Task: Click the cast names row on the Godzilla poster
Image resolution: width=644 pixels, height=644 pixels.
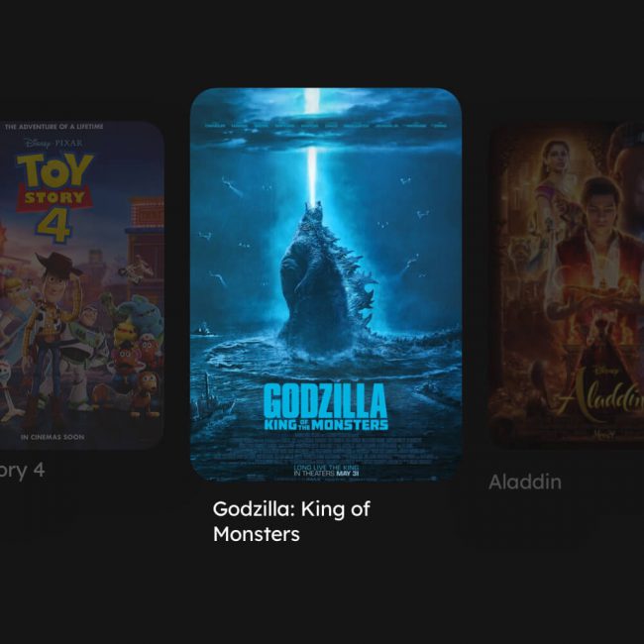Action: click(x=326, y=125)
